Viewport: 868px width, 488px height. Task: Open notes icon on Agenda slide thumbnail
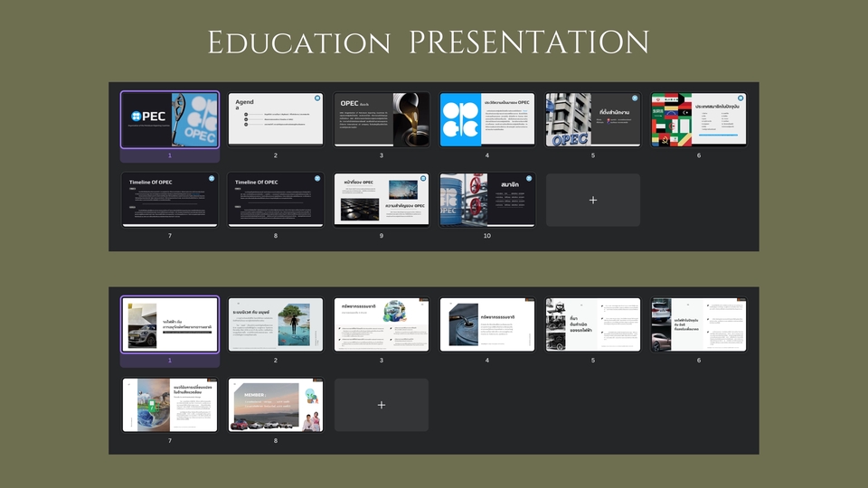(317, 98)
